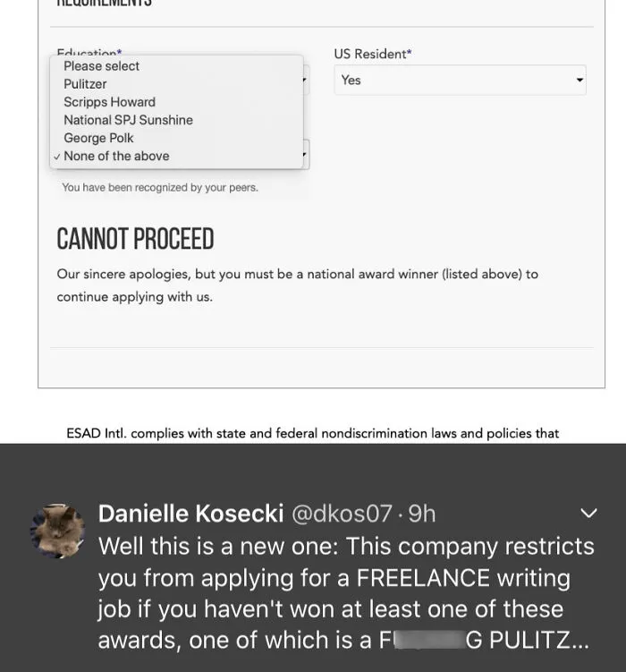This screenshot has width=626, height=672.
Task: Click the CANNOT PROCEED heading
Action: [135, 239]
